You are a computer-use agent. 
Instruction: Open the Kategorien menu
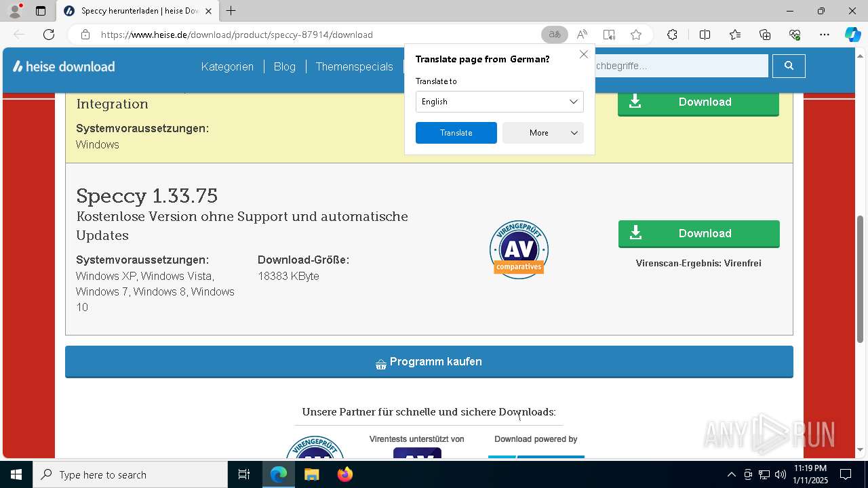point(227,66)
